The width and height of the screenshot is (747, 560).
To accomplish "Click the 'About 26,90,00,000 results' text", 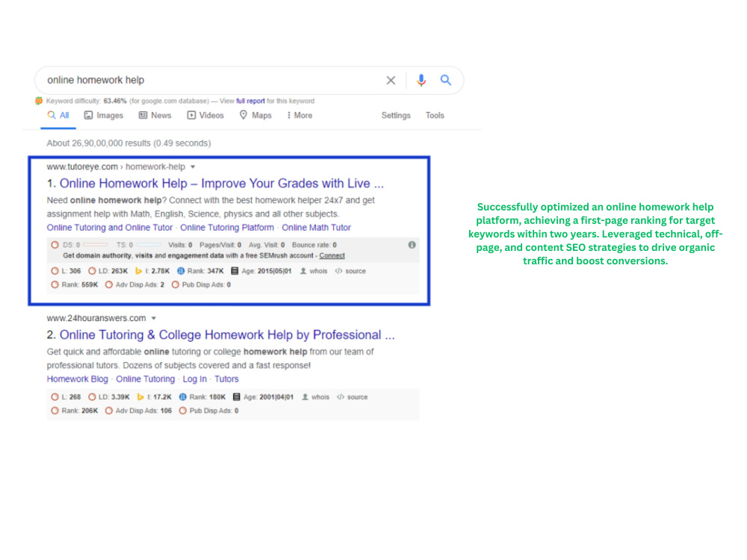I will [128, 143].
